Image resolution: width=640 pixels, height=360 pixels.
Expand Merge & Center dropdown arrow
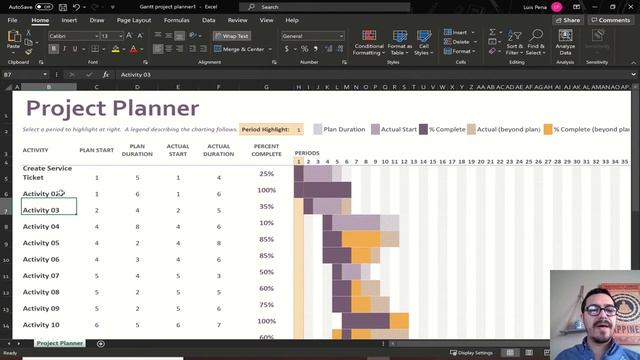tap(270, 49)
